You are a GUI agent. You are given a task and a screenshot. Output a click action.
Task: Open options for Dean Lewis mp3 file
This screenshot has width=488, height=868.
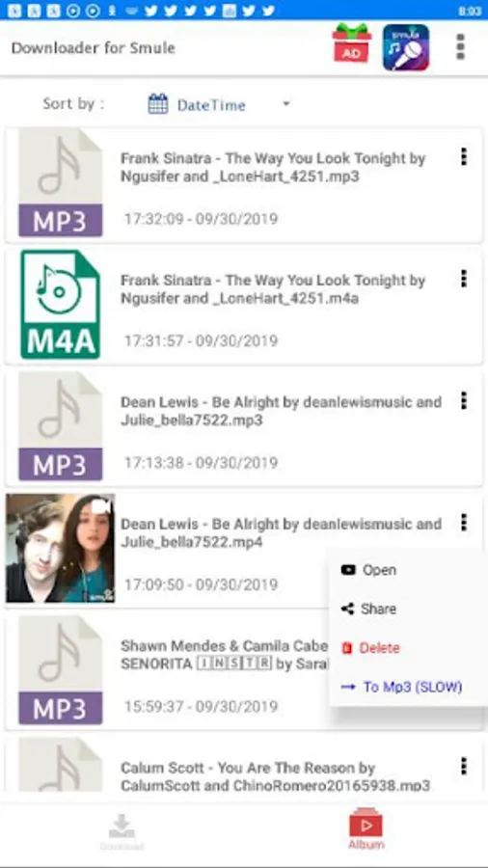point(464,400)
